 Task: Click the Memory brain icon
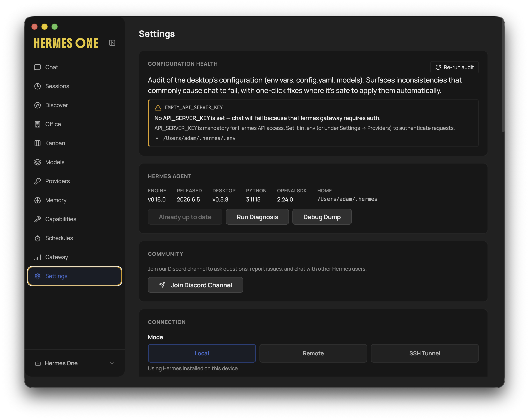click(38, 200)
